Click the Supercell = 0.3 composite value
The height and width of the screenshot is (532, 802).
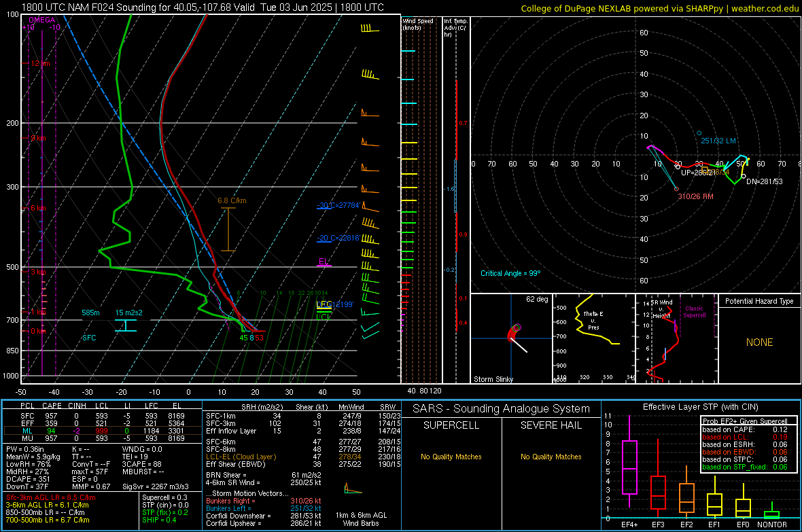coord(164,497)
